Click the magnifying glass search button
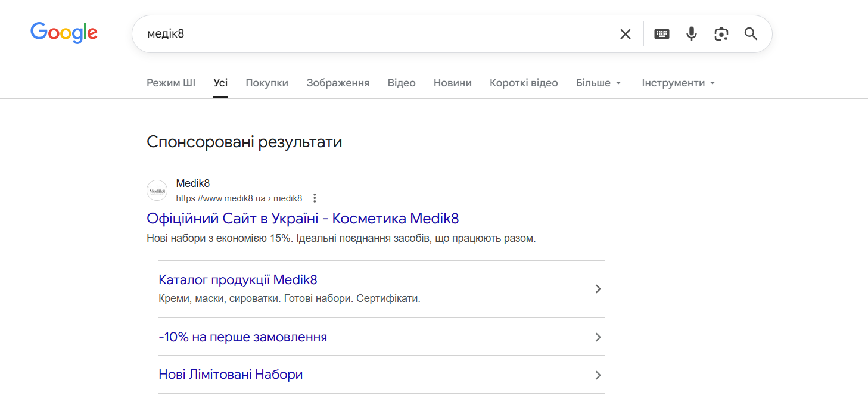 (751, 34)
